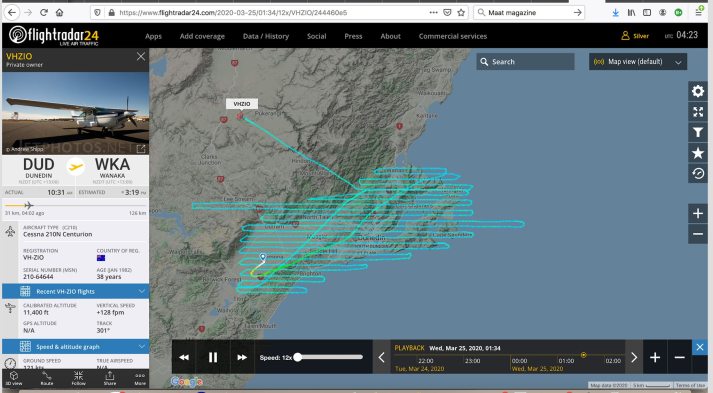Open Firefox hamburger menu
The width and height of the screenshot is (713, 393).
tap(699, 13)
